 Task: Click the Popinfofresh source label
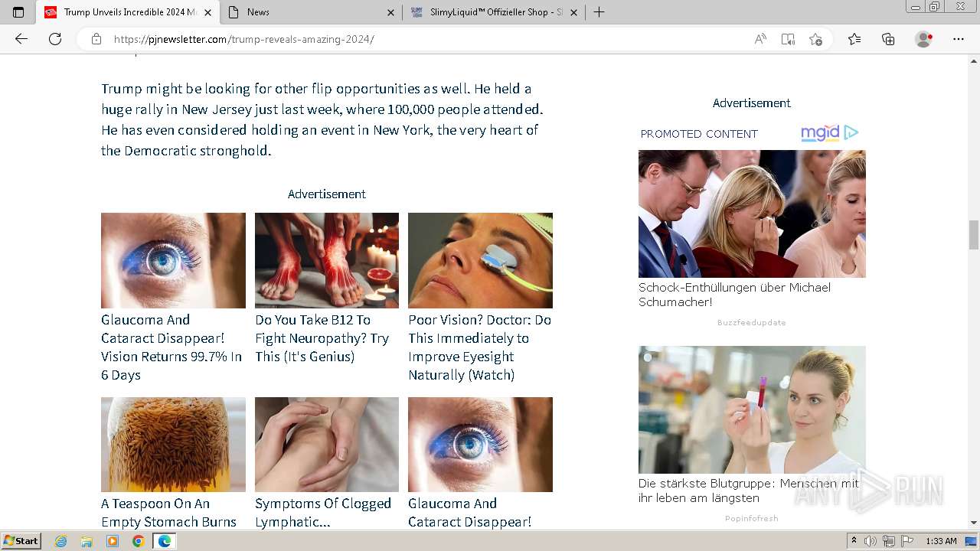pyautogui.click(x=752, y=519)
